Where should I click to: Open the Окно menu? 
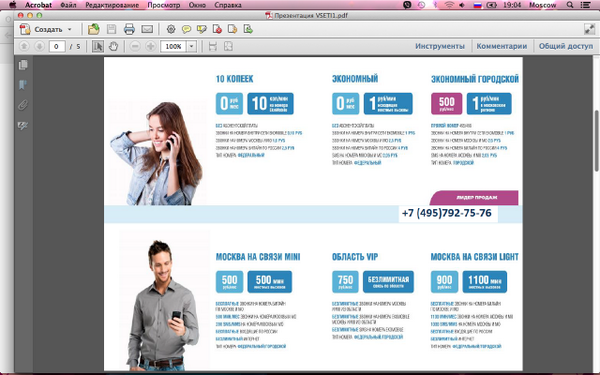coord(197,5)
